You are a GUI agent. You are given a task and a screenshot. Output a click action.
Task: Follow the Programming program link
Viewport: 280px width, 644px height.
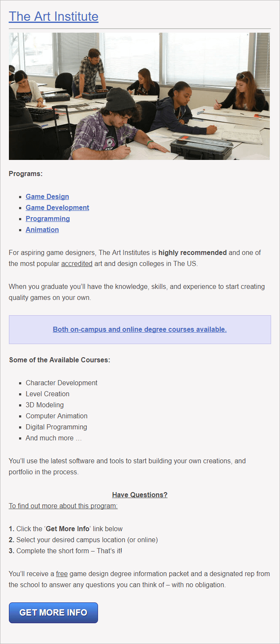48,218
